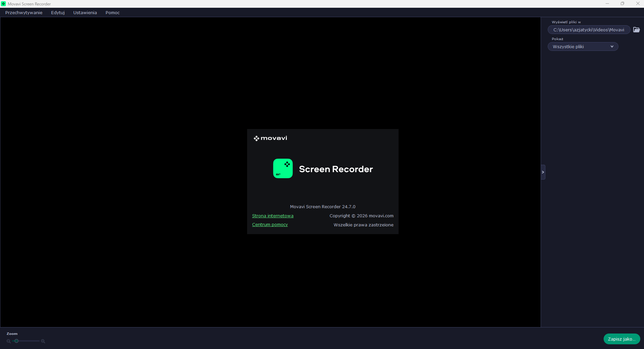Open the Edytuj menu
Viewport: 644px width, 349px height.
58,12
